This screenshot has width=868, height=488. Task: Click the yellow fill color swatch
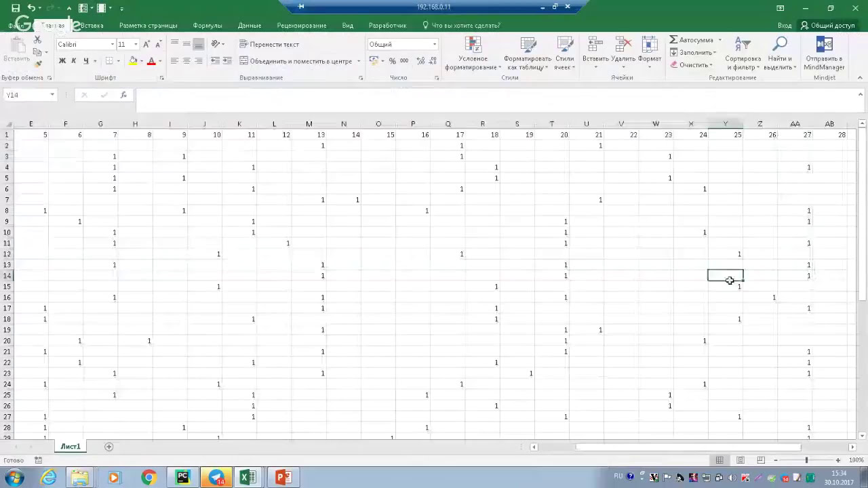[x=134, y=61]
